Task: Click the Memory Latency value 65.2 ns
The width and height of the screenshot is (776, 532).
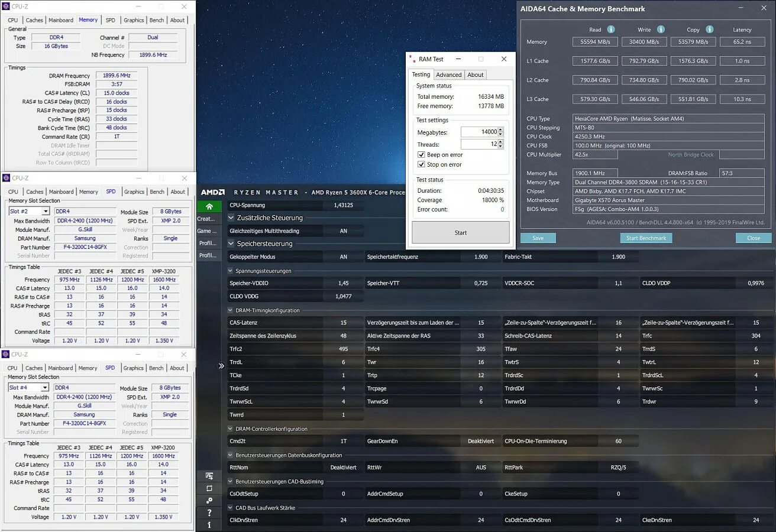Action: [742, 42]
